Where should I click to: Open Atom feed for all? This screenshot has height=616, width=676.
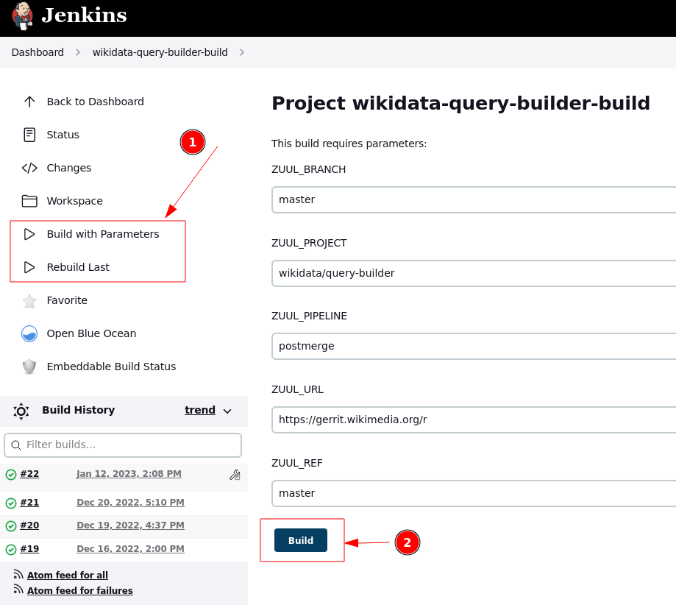(67, 576)
